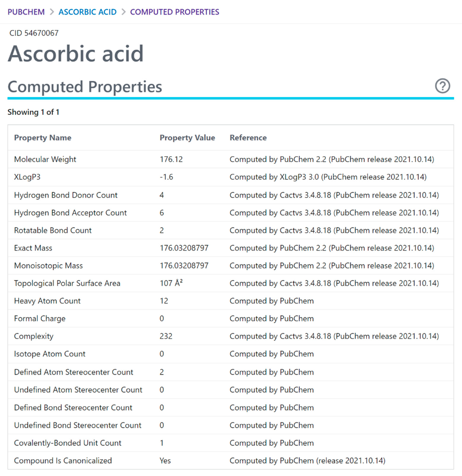Click the Property Name column header
Screen dimensions: 462x476
click(43, 138)
